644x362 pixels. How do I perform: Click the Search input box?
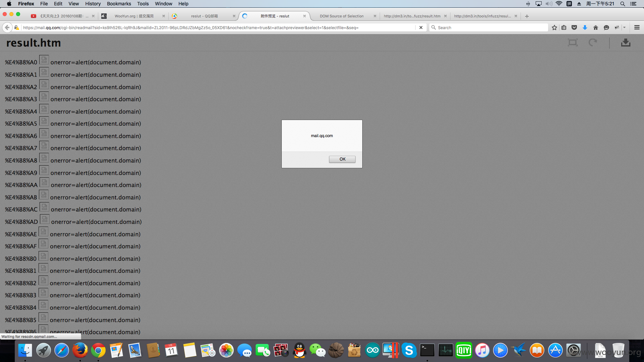pyautogui.click(x=488, y=27)
